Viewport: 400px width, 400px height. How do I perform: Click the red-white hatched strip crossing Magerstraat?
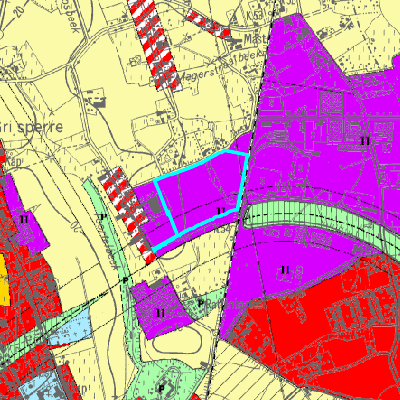(156, 45)
